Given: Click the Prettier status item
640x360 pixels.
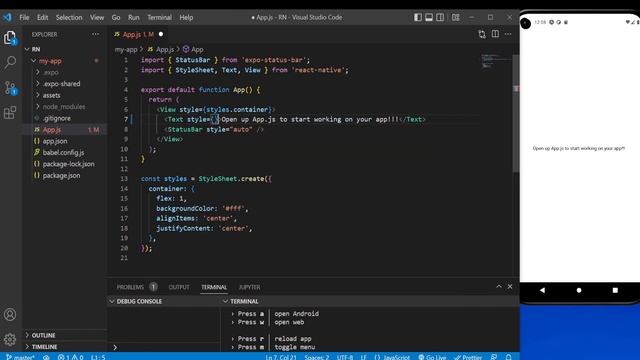Looking at the screenshot, I should pos(468,357).
